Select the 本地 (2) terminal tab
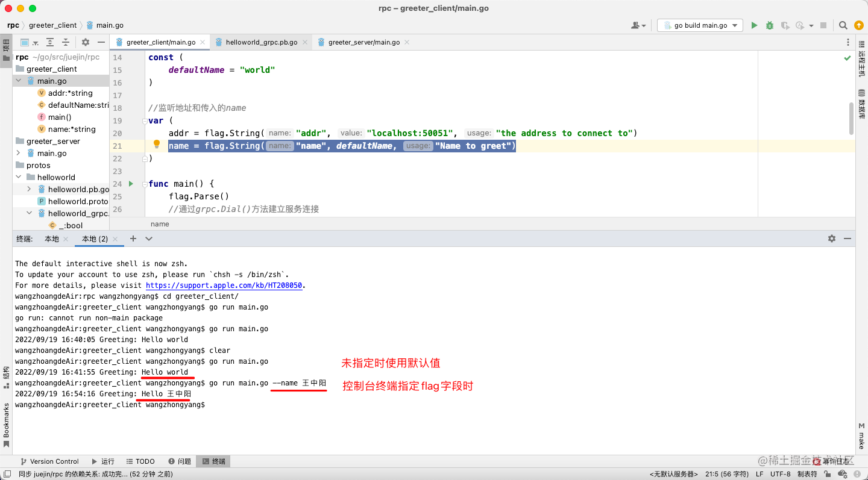868x480 pixels. (x=95, y=238)
